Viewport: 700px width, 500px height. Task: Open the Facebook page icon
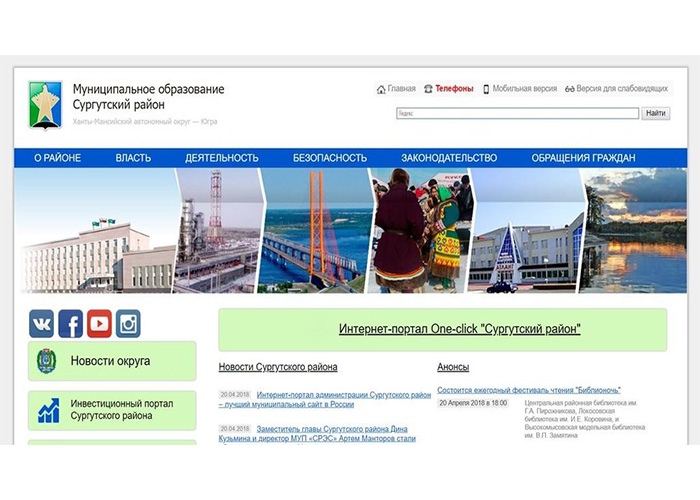[71, 324]
